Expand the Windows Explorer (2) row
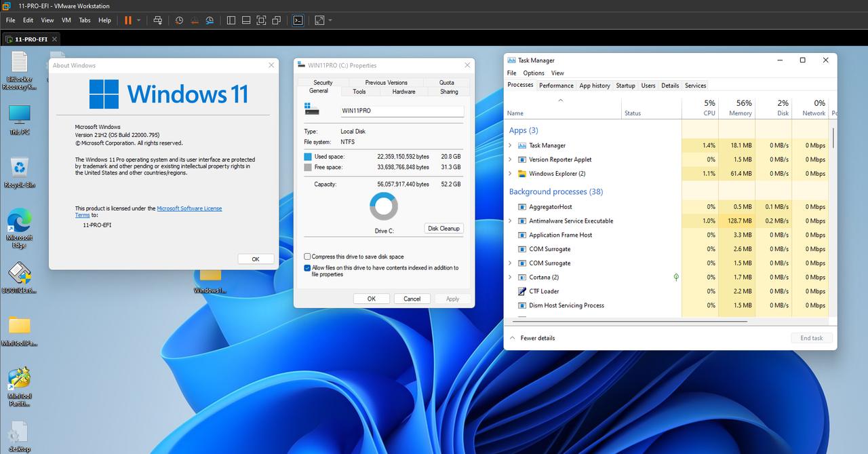868x454 pixels. tap(510, 174)
